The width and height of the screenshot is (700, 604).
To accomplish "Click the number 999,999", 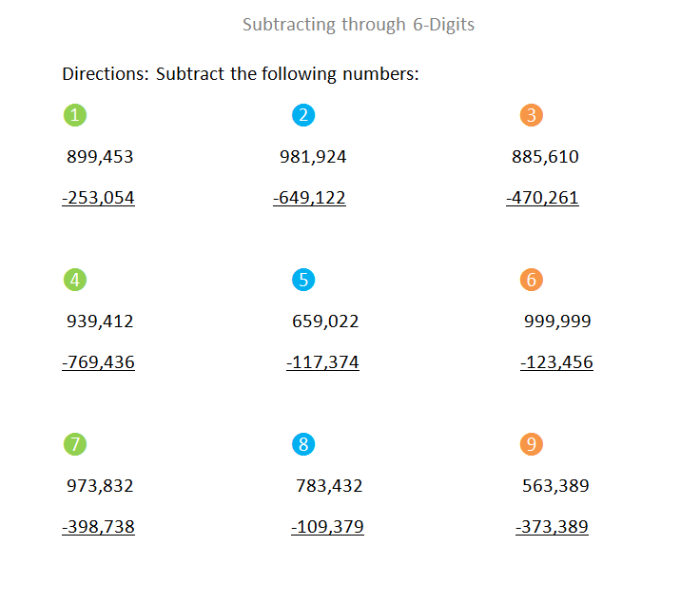I will (x=557, y=321).
